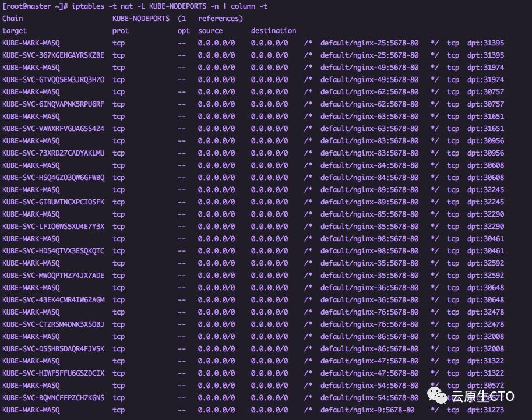The width and height of the screenshot is (532, 420).
Task: Click the 'default/nginx-9:5678-80' comment
Action: 368,410
